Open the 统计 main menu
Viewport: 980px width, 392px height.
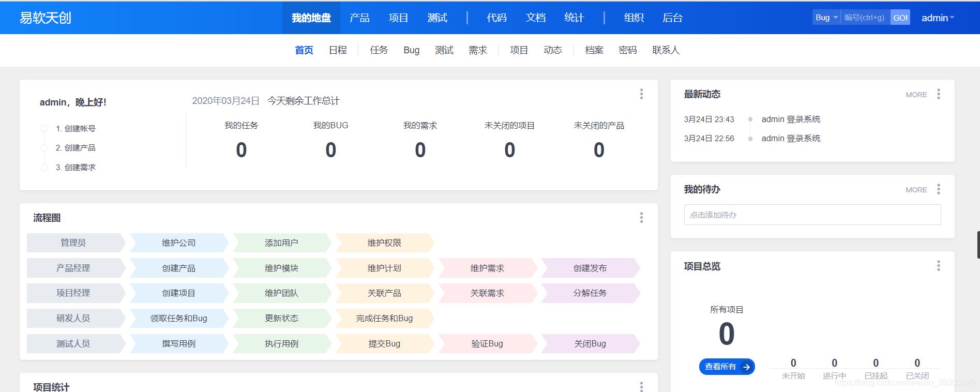point(574,18)
